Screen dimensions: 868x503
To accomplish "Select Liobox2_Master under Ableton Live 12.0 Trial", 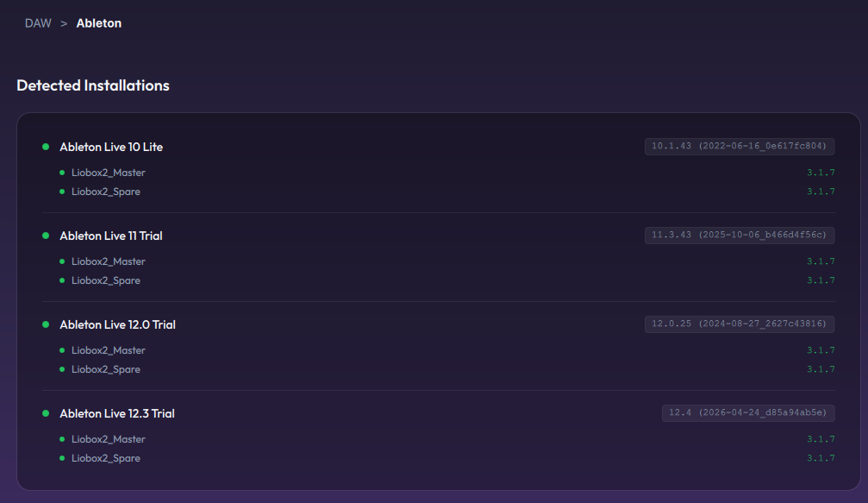I will click(108, 350).
